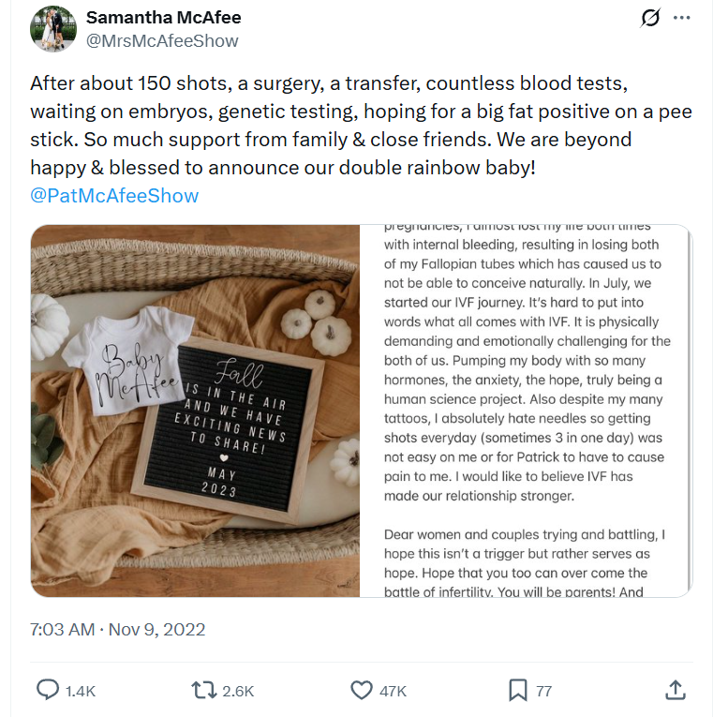Open the IVF journey text screenshot image
Viewport: 728px width, 717px height.
(527, 411)
